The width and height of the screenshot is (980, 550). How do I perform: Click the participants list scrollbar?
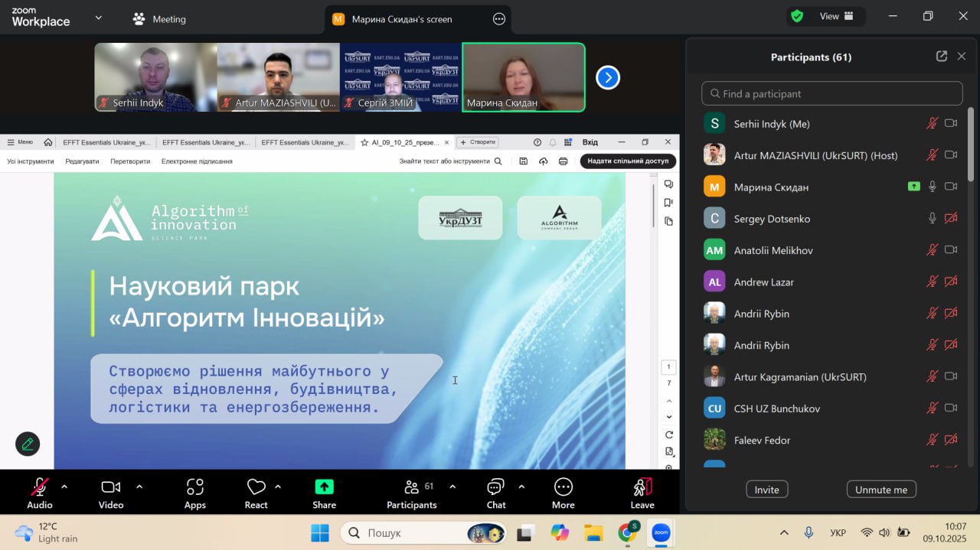tap(971, 145)
